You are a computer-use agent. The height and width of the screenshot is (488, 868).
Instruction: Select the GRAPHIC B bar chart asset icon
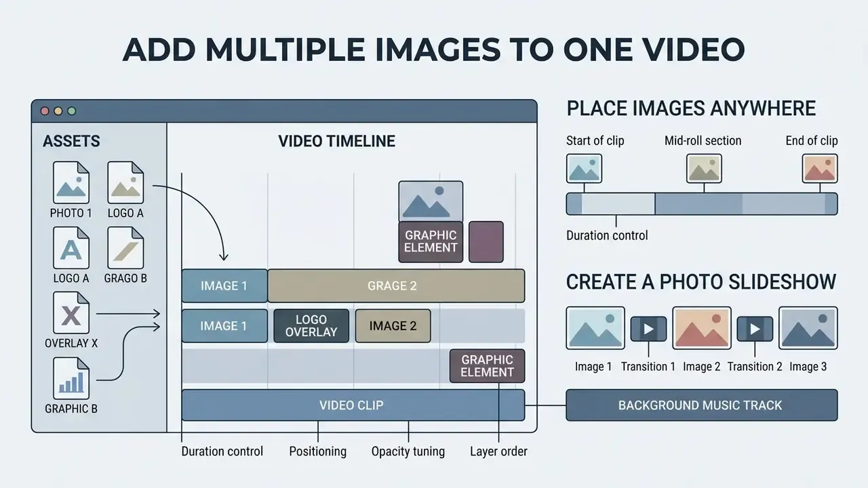point(71,378)
